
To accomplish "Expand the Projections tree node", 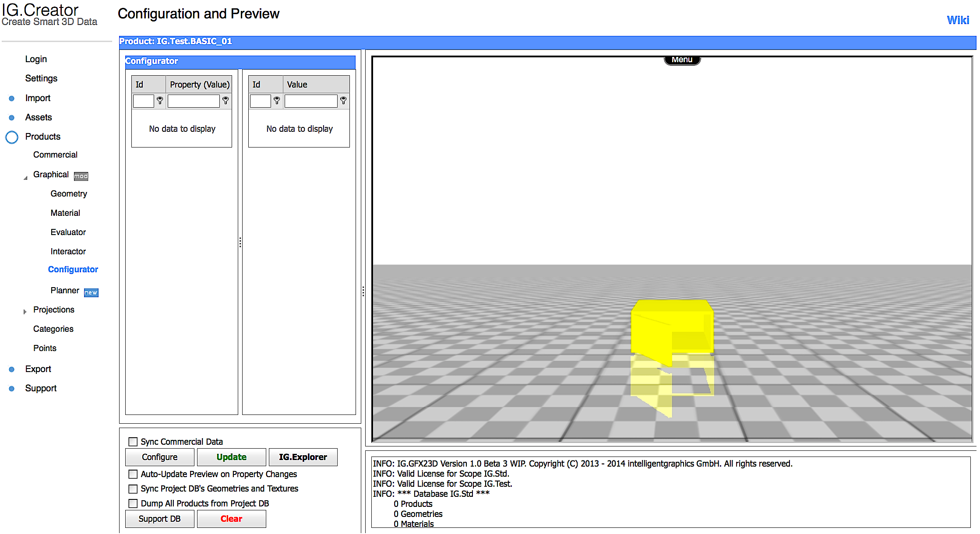I will point(25,312).
